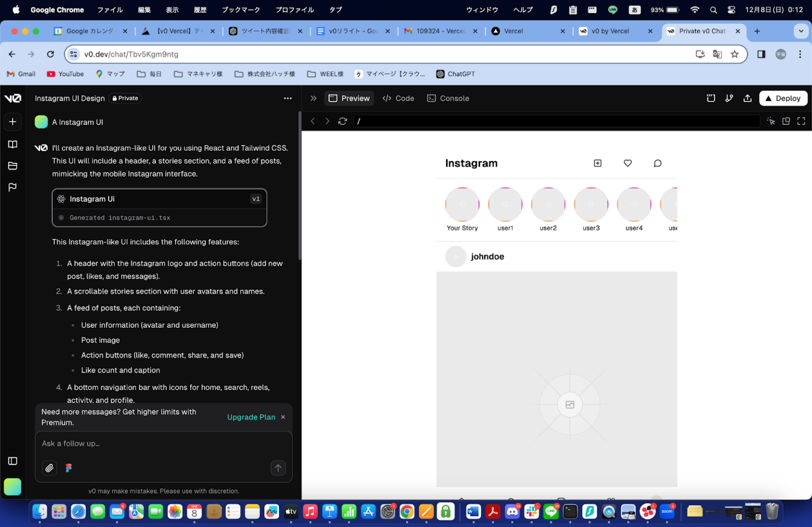Switch to the Code tab
The width and height of the screenshot is (812, 527).
[x=399, y=98]
